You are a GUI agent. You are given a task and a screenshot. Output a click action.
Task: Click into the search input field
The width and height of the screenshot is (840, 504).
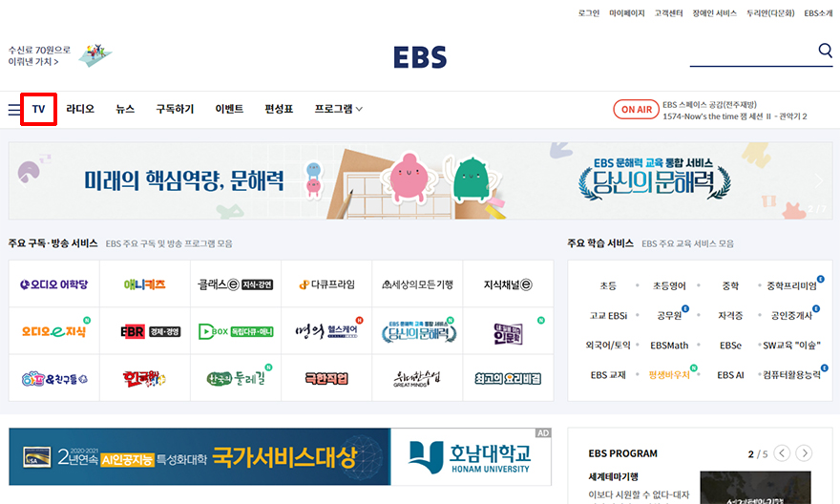click(753, 52)
